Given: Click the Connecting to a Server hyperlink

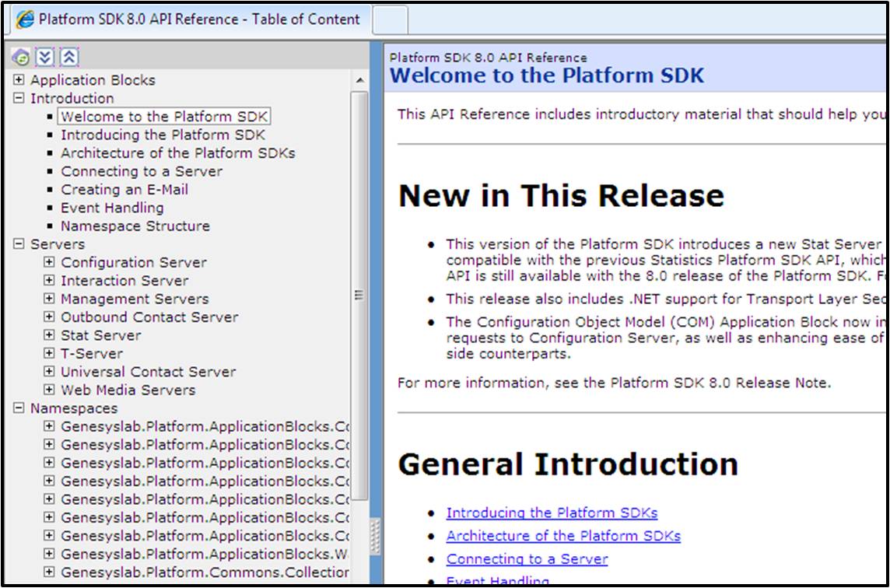Looking at the screenshot, I should (x=527, y=559).
